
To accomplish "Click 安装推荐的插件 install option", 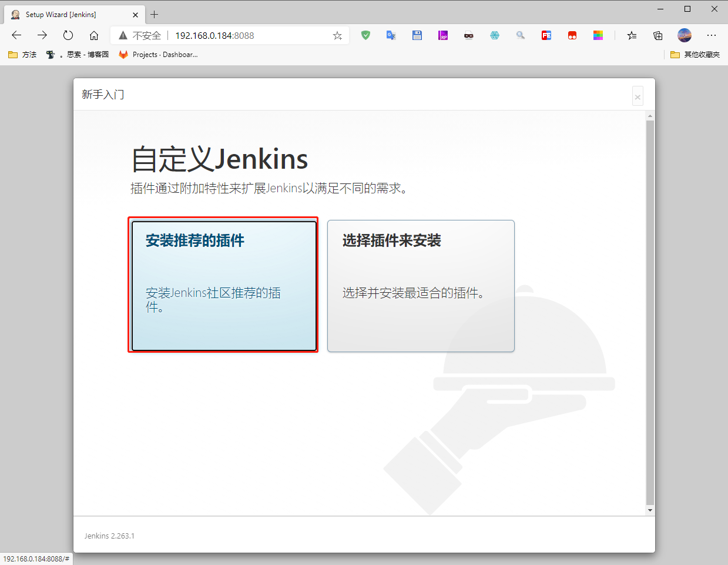I will [224, 286].
